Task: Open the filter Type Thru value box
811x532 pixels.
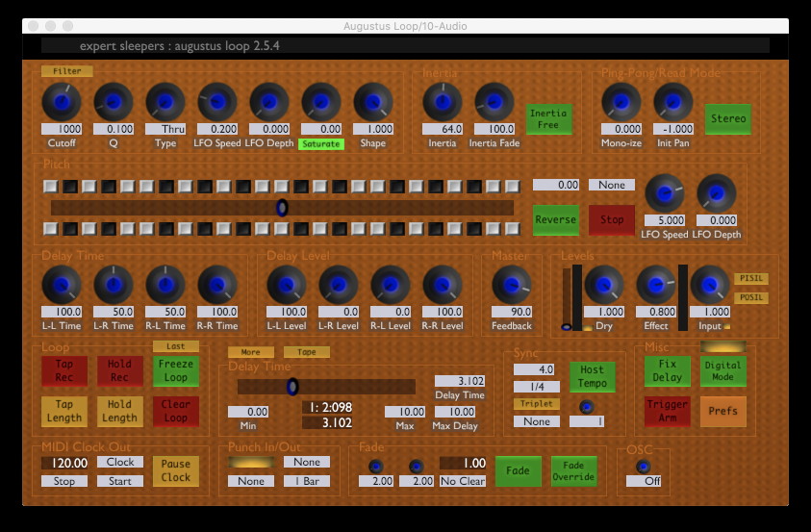Action: pos(165,129)
